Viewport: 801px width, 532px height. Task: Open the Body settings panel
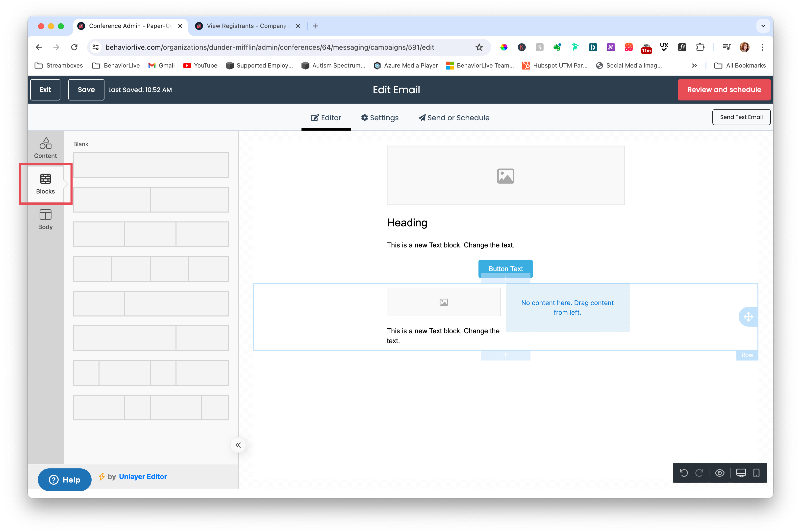(x=45, y=219)
